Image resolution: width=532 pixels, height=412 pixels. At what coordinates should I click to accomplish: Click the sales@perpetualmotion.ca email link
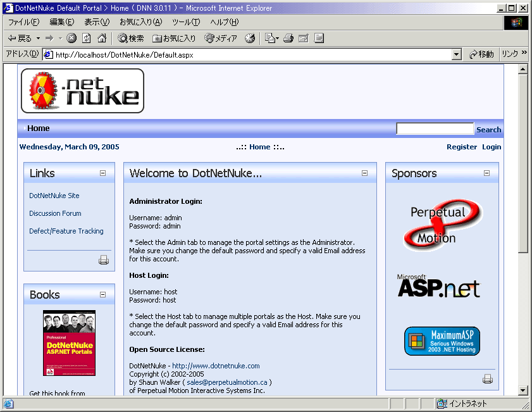[x=227, y=382]
